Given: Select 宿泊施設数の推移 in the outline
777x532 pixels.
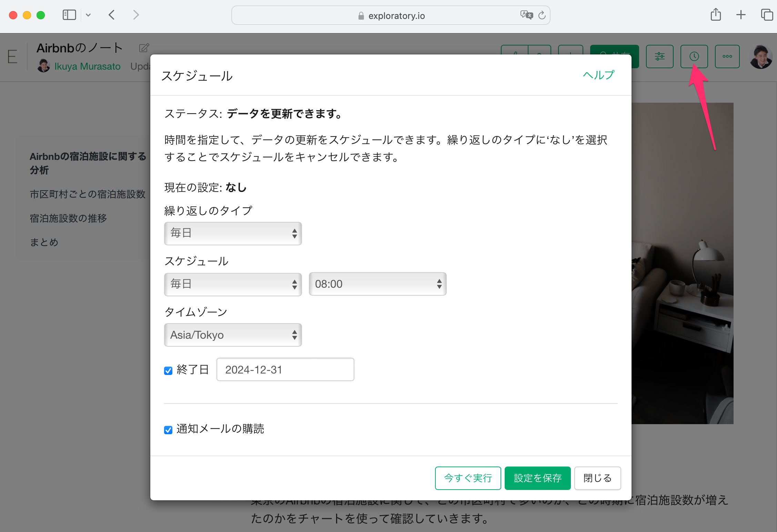Looking at the screenshot, I should [68, 218].
